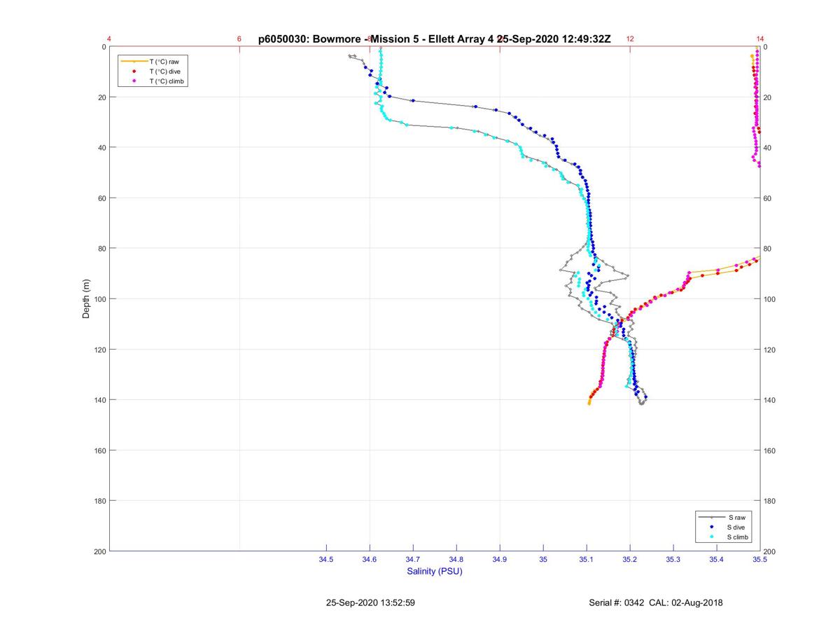Click red temperature tick label 4
Screen dimensions: 840x620
pos(109,39)
